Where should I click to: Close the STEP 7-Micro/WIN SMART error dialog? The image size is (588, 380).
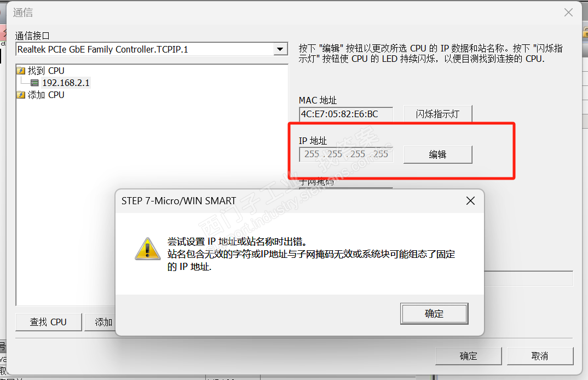coord(470,201)
